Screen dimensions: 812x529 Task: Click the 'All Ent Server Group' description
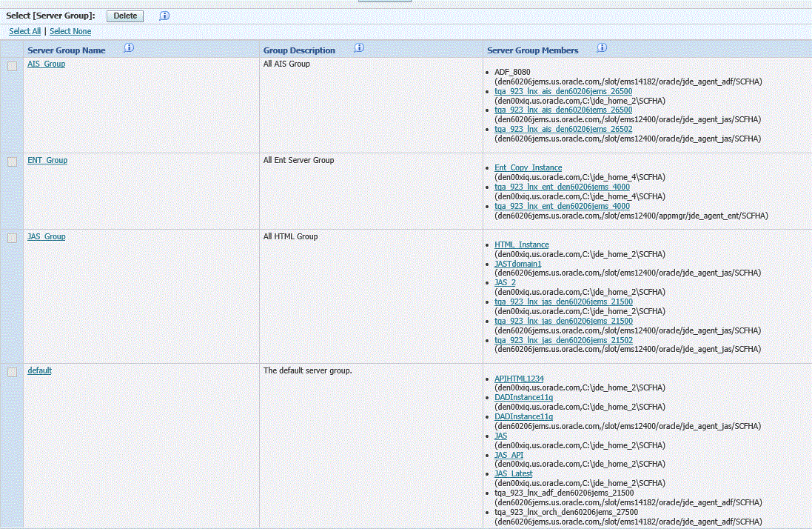pos(299,160)
